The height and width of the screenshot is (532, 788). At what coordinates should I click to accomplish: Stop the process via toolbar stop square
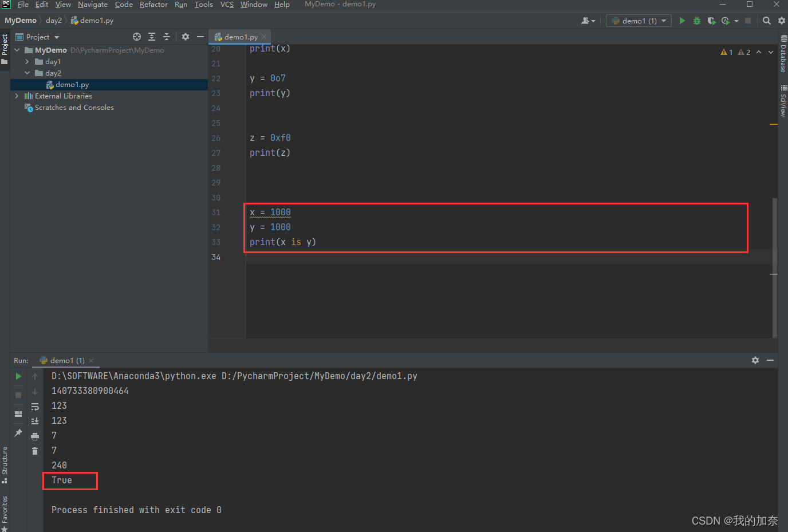pos(748,21)
